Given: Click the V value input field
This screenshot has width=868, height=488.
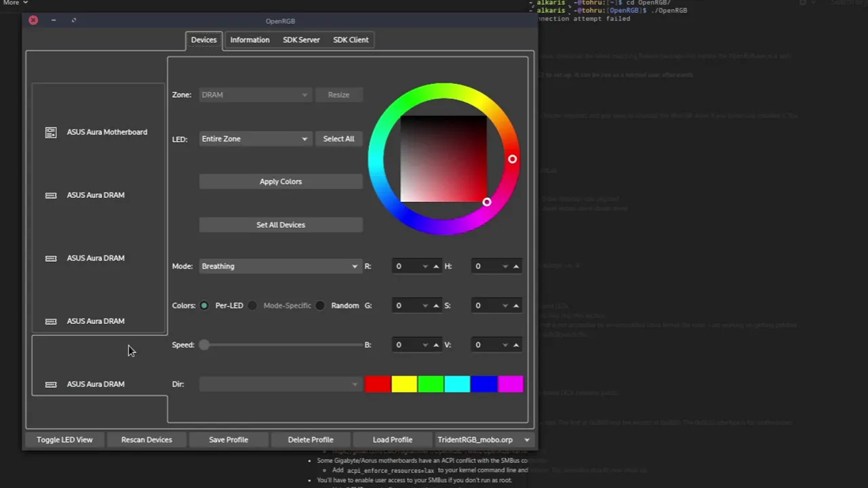Looking at the screenshot, I should coord(485,345).
